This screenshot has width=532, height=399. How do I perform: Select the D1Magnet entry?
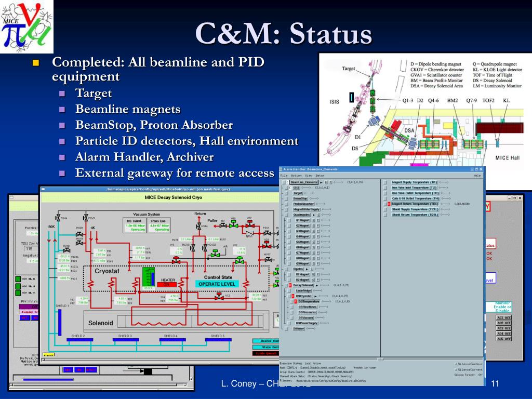(303, 274)
